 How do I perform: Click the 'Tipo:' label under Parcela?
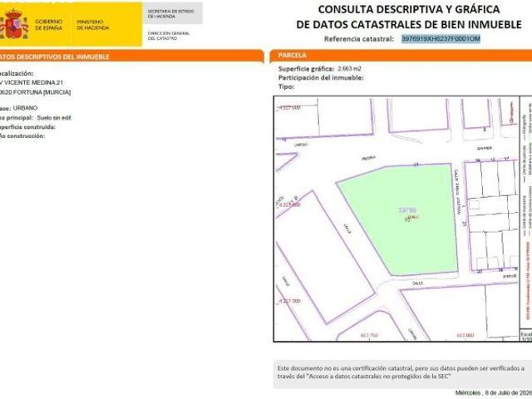pos(286,86)
